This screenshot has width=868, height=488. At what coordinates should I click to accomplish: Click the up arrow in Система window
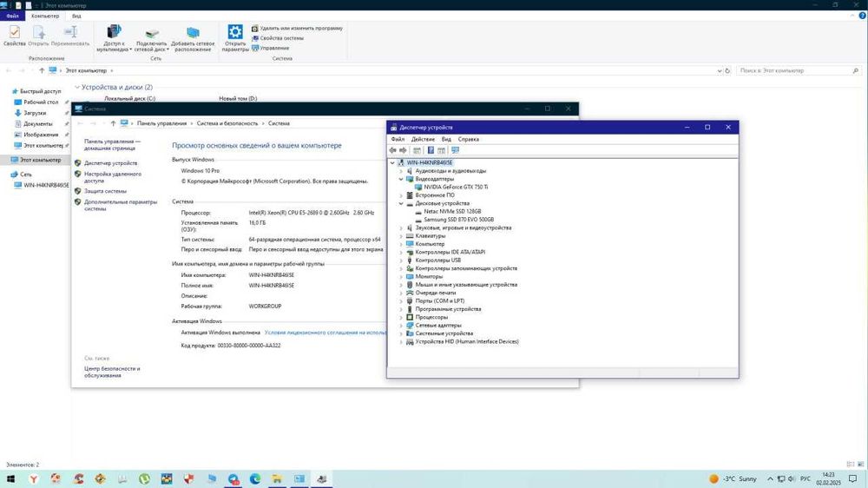pos(113,123)
